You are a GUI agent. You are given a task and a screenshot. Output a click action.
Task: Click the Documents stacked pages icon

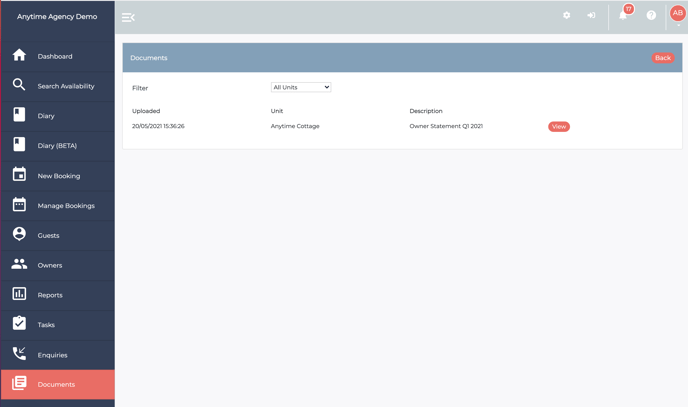(19, 383)
